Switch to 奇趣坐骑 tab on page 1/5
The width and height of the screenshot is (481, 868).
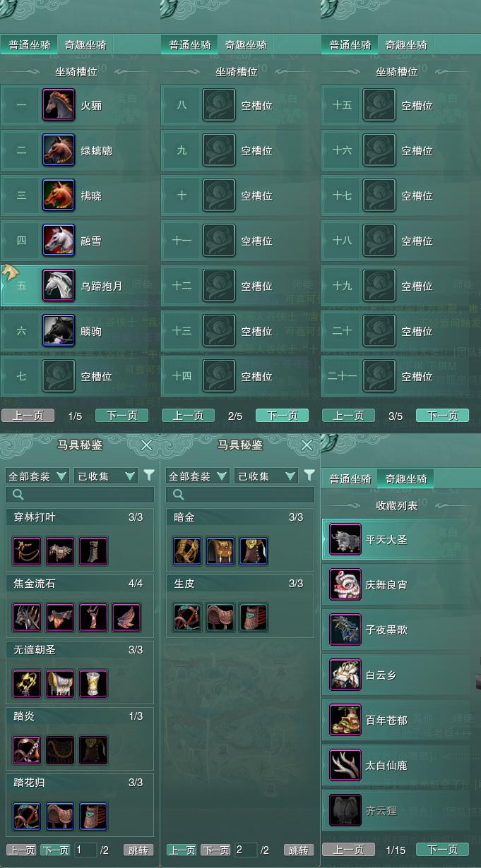(x=85, y=45)
